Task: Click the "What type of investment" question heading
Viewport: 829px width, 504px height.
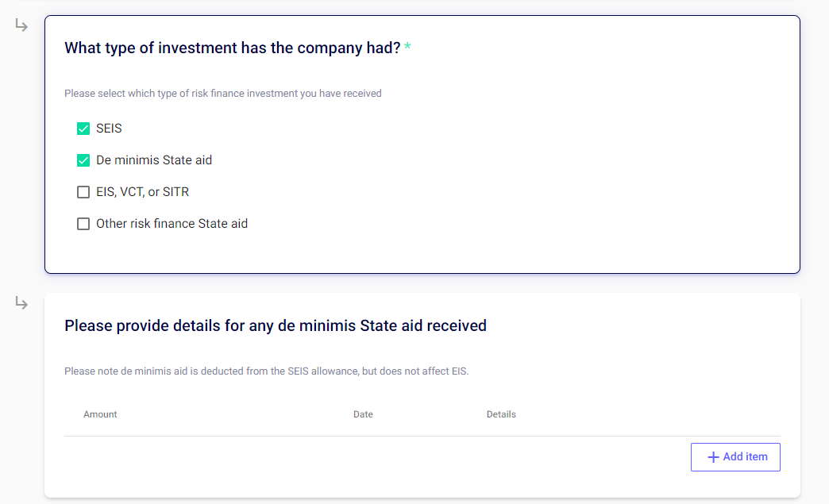Action: 232,48
